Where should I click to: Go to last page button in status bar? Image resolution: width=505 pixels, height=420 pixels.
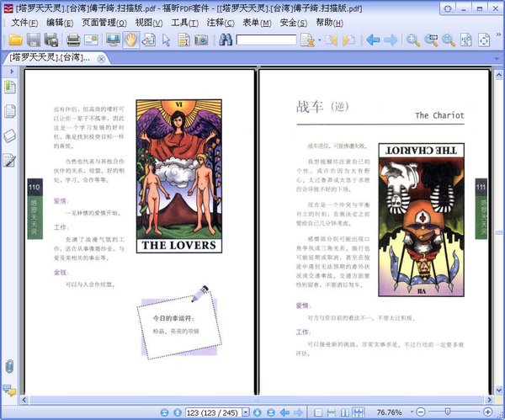tap(271, 412)
